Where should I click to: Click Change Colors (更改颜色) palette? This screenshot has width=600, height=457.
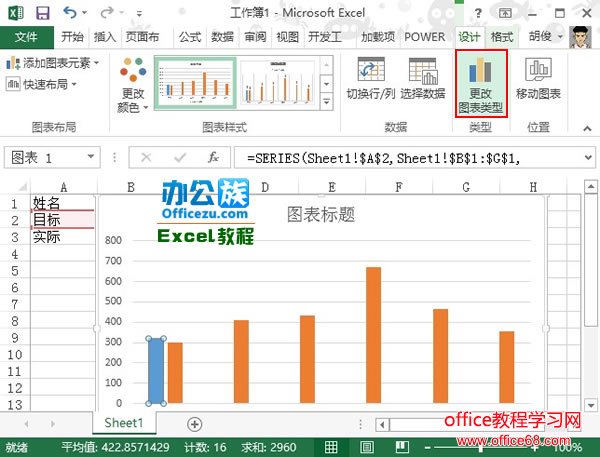pos(133,85)
